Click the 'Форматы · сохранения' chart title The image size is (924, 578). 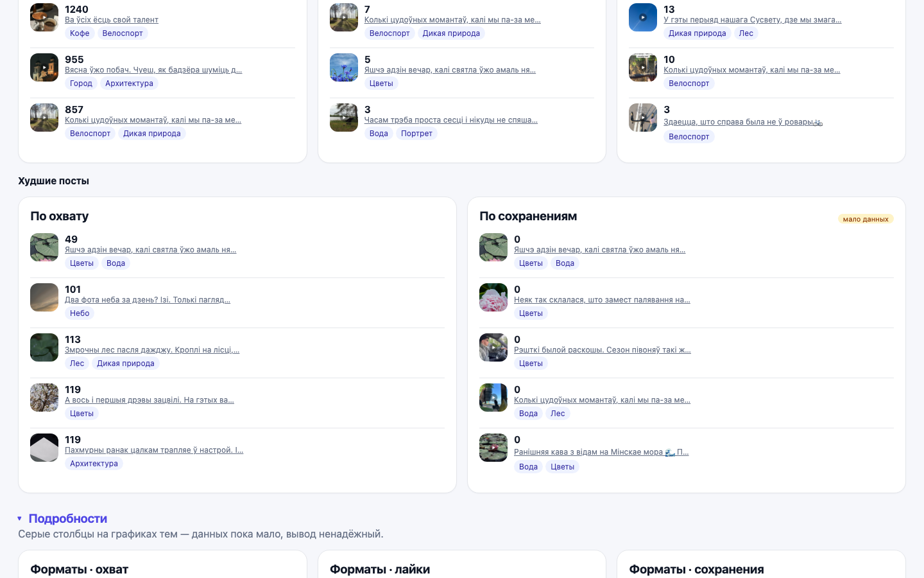coord(696,570)
